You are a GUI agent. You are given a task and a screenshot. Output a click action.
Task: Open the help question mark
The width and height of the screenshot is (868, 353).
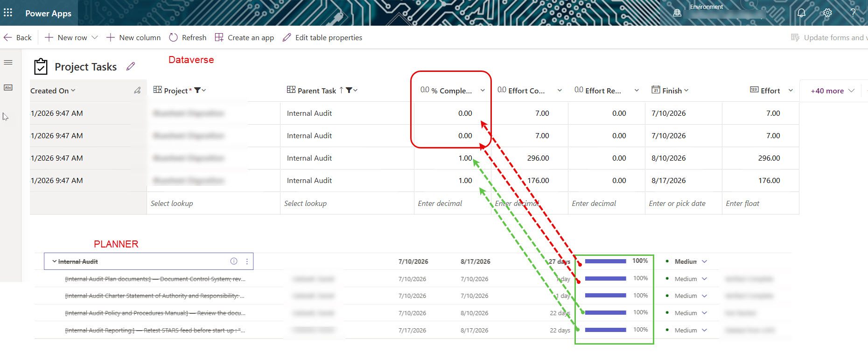(x=853, y=13)
